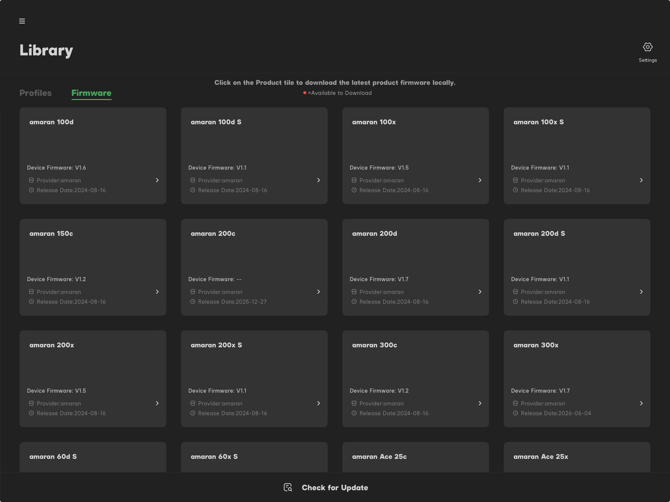The image size is (670, 502).
Task: Click provider icon on amaran 100d tile
Action: [31, 180]
